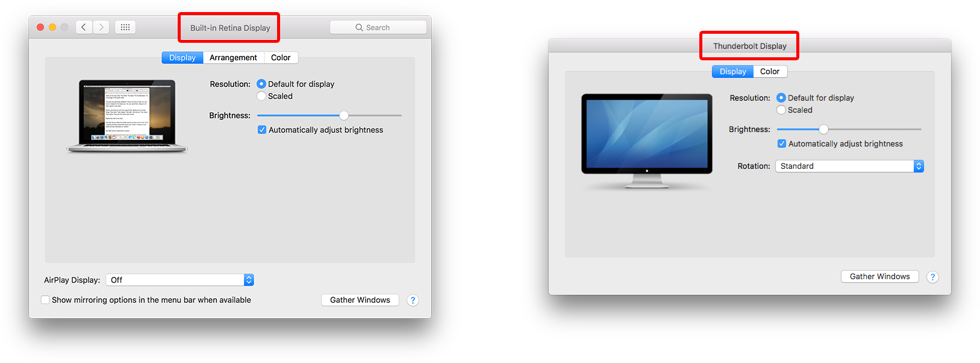The width and height of the screenshot is (980, 363).
Task: Select Default for display in Thunderbolt window
Action: (781, 98)
